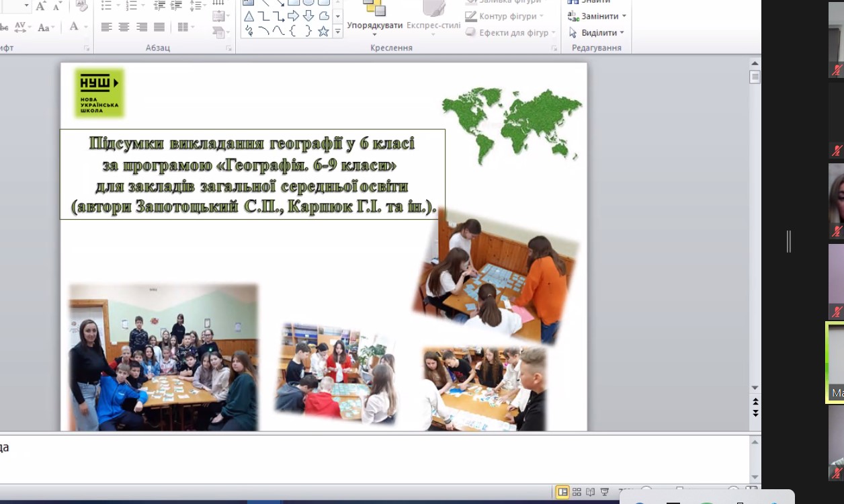Center-align the paragraph text

click(124, 27)
